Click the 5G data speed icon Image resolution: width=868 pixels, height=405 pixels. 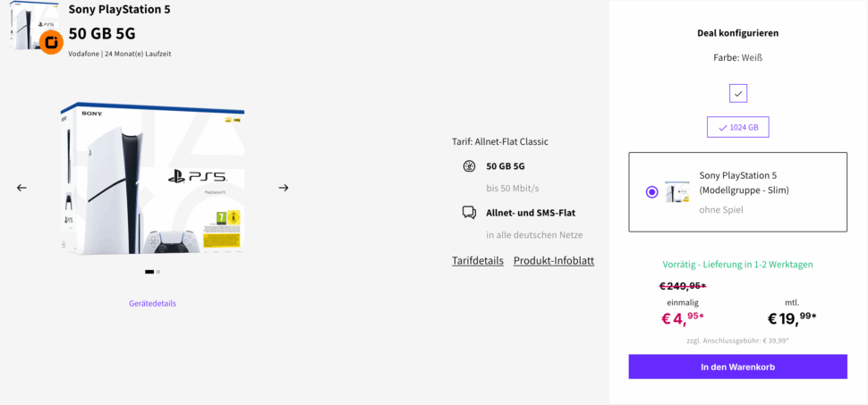click(x=469, y=166)
